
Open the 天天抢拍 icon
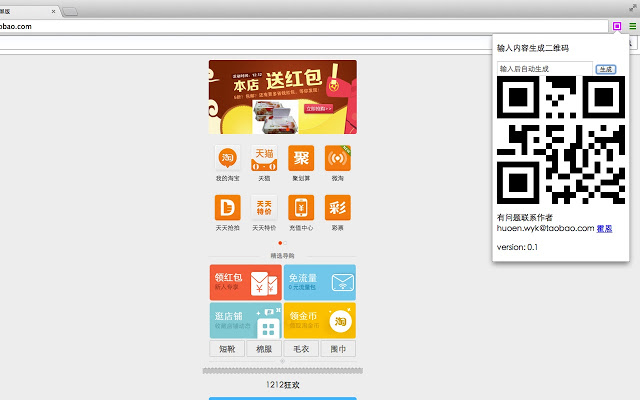(x=227, y=207)
